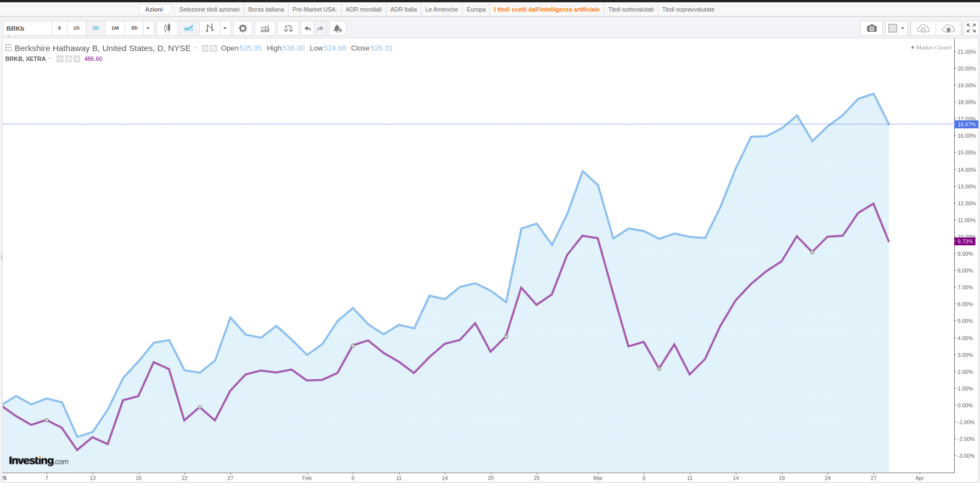The height and width of the screenshot is (483, 980).
Task: Open Europa tab
Action: (x=476, y=9)
